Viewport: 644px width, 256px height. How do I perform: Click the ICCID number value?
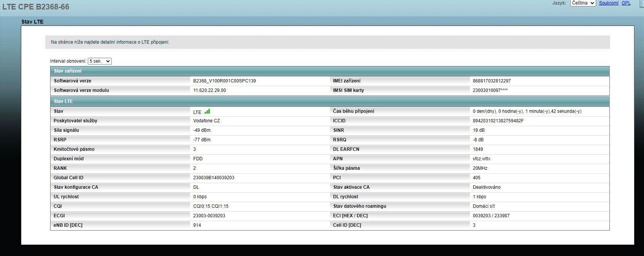[498, 121]
